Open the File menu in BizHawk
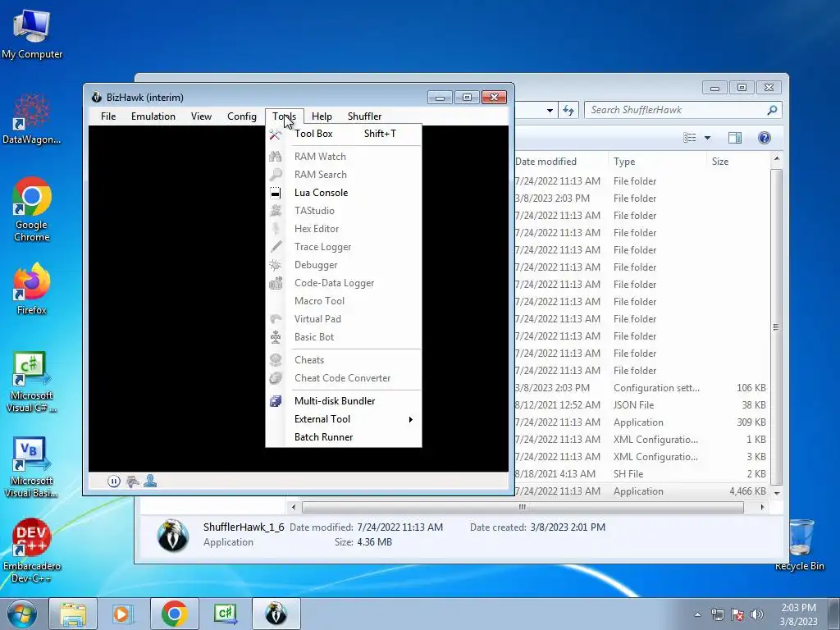 coord(108,116)
